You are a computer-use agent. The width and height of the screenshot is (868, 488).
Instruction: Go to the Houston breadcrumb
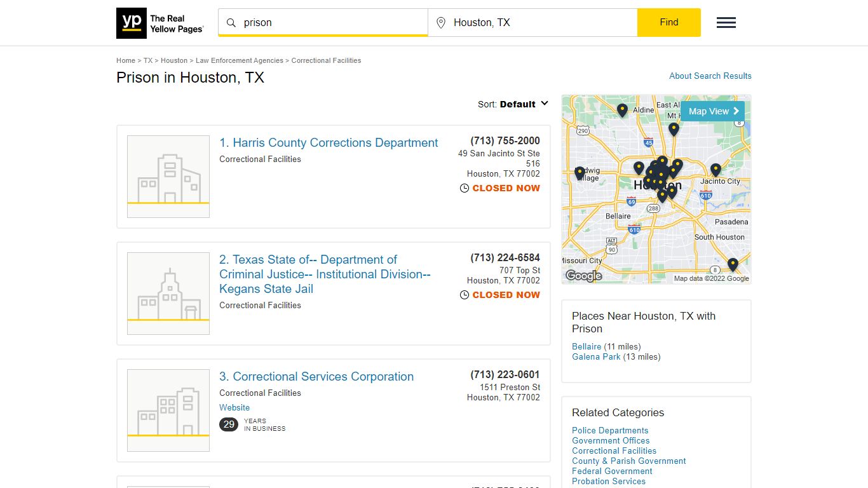click(174, 60)
